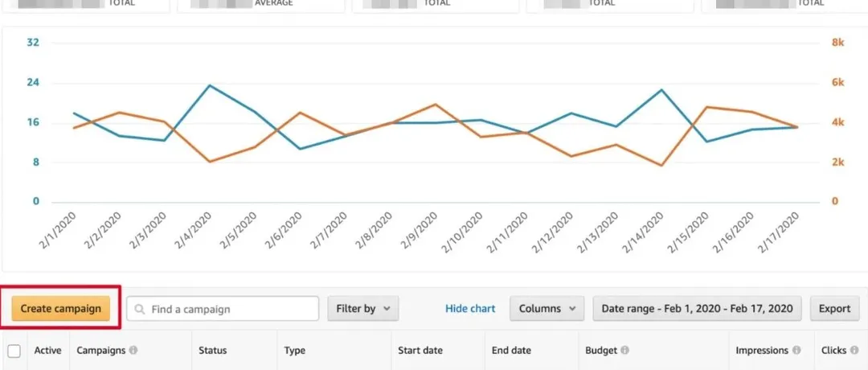Click the blue line peak at 2/4/2020
The width and height of the screenshot is (868, 370).
[210, 85]
